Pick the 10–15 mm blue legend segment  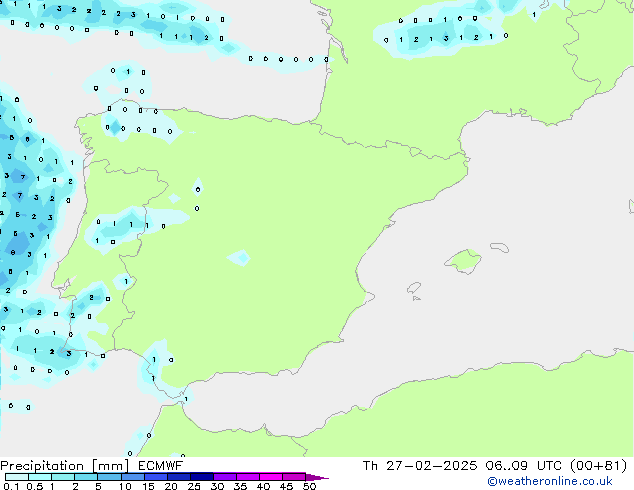133,477
